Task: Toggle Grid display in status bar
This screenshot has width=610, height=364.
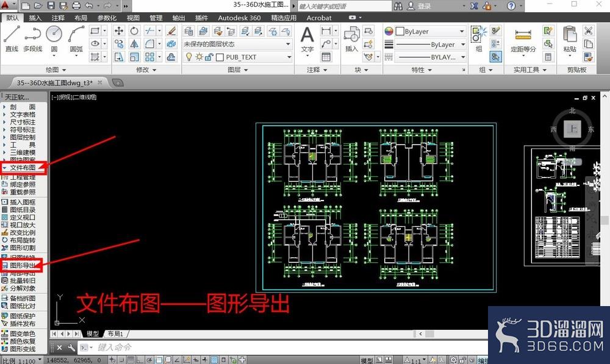Action: pyautogui.click(x=132, y=360)
